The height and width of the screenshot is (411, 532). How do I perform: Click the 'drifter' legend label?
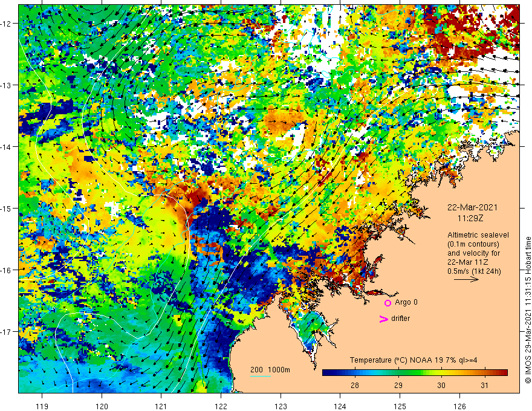point(400,319)
